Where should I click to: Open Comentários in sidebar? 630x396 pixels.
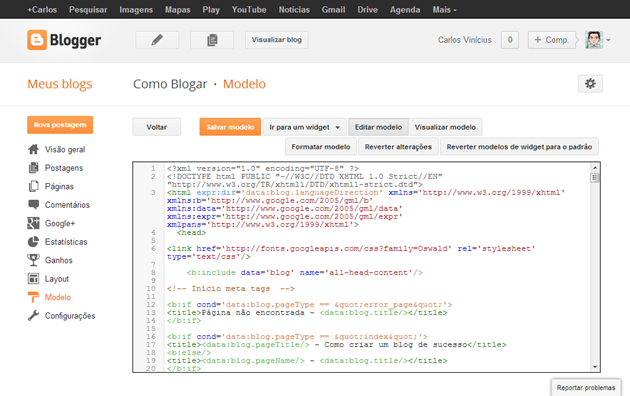[67, 205]
